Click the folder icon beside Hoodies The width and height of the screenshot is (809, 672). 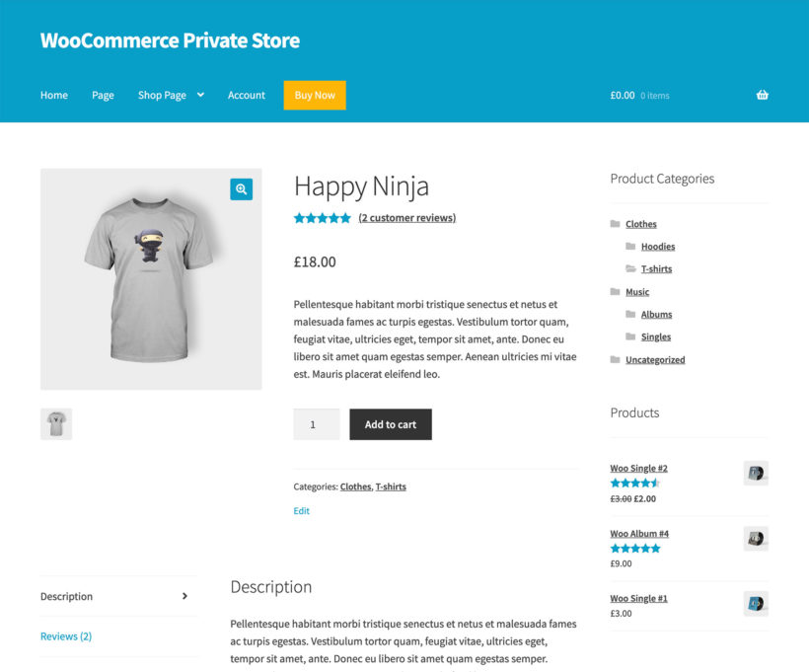tap(631, 246)
